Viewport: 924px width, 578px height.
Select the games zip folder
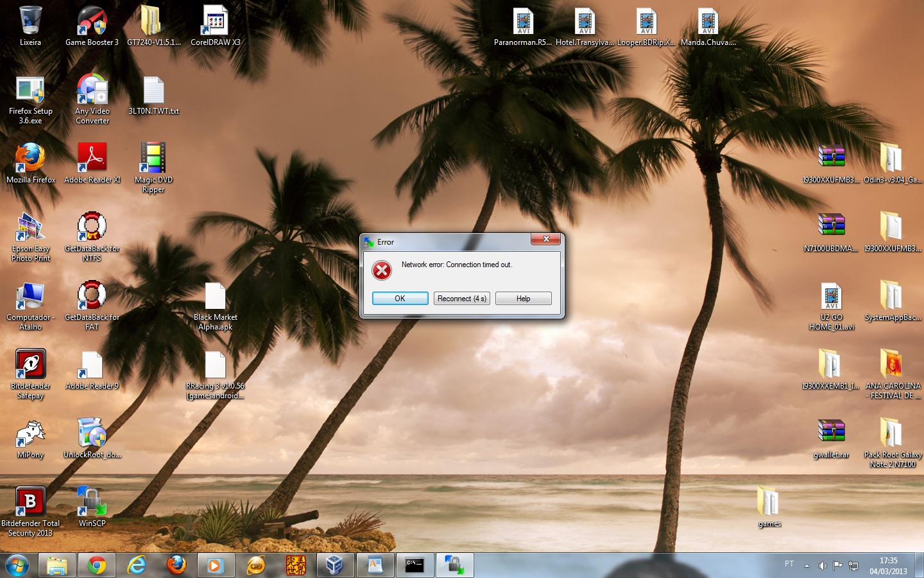(769, 507)
